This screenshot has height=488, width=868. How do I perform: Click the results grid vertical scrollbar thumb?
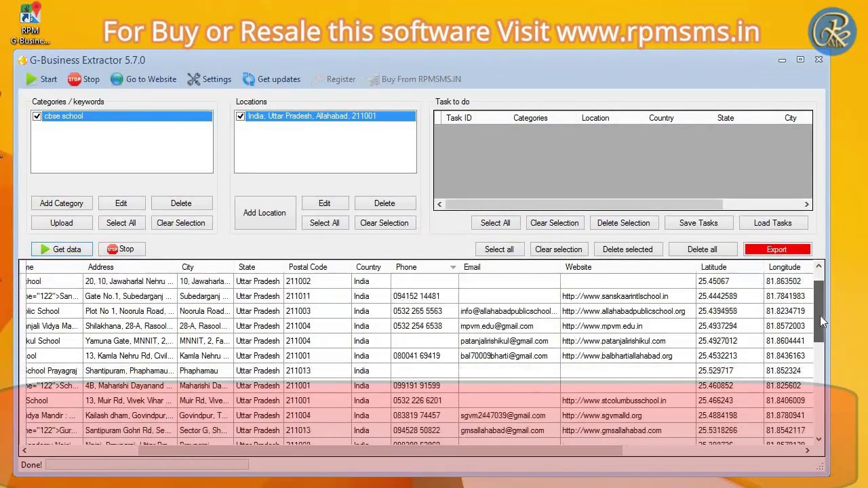click(x=818, y=312)
